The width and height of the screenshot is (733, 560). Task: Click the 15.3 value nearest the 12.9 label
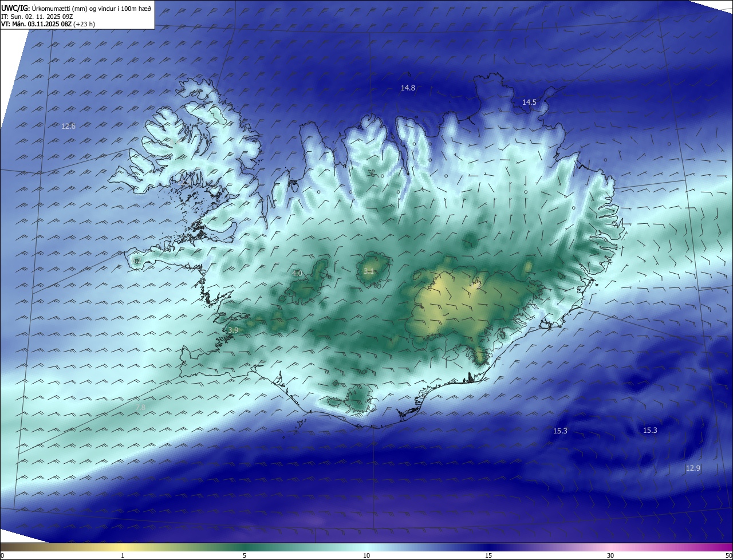click(650, 430)
